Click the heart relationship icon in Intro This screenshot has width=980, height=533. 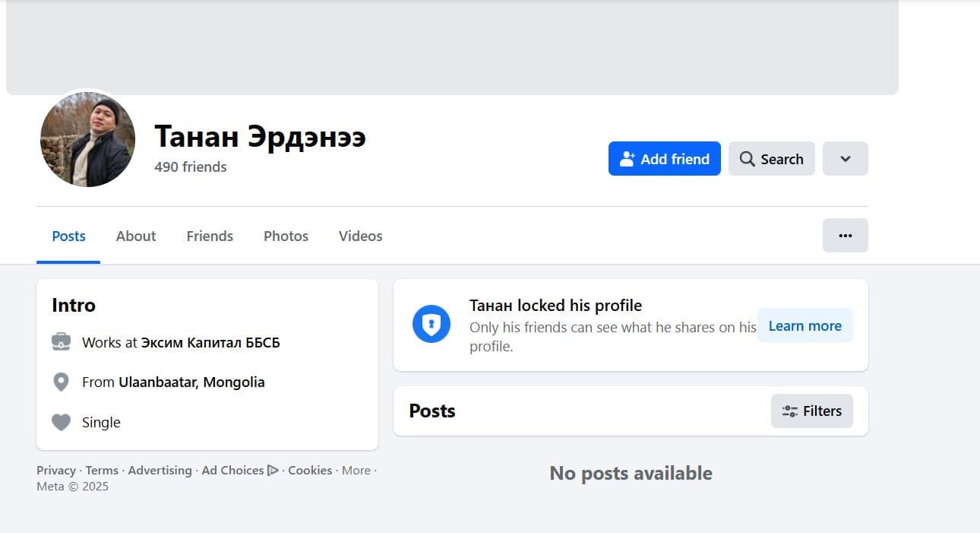(61, 422)
